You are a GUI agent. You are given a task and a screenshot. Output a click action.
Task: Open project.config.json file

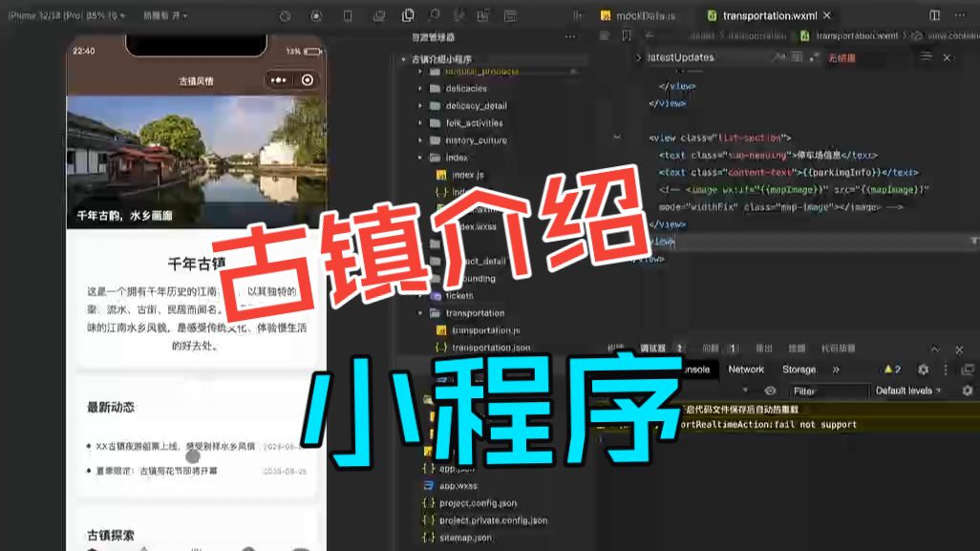(x=478, y=503)
